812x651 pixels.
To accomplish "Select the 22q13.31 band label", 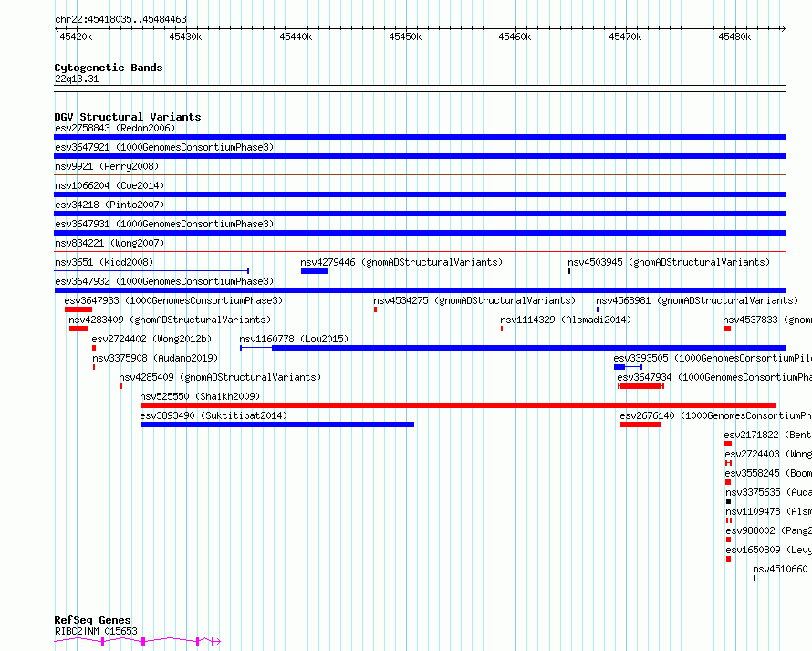I will pos(77,79).
